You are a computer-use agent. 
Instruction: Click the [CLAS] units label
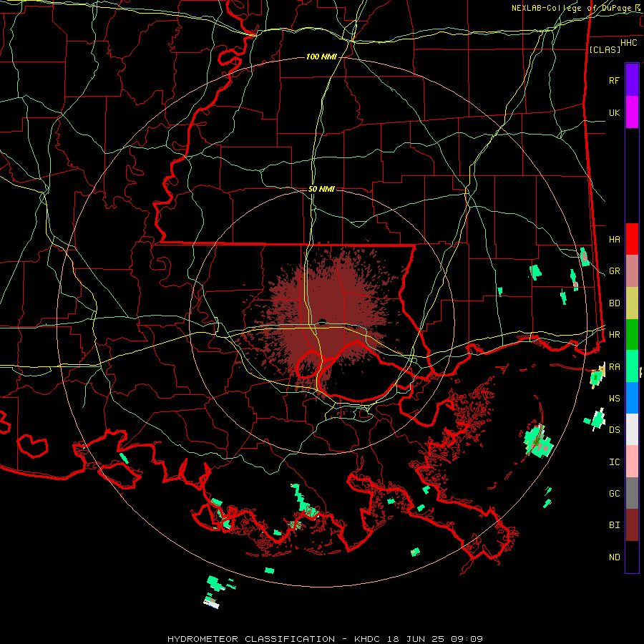pyautogui.click(x=605, y=49)
